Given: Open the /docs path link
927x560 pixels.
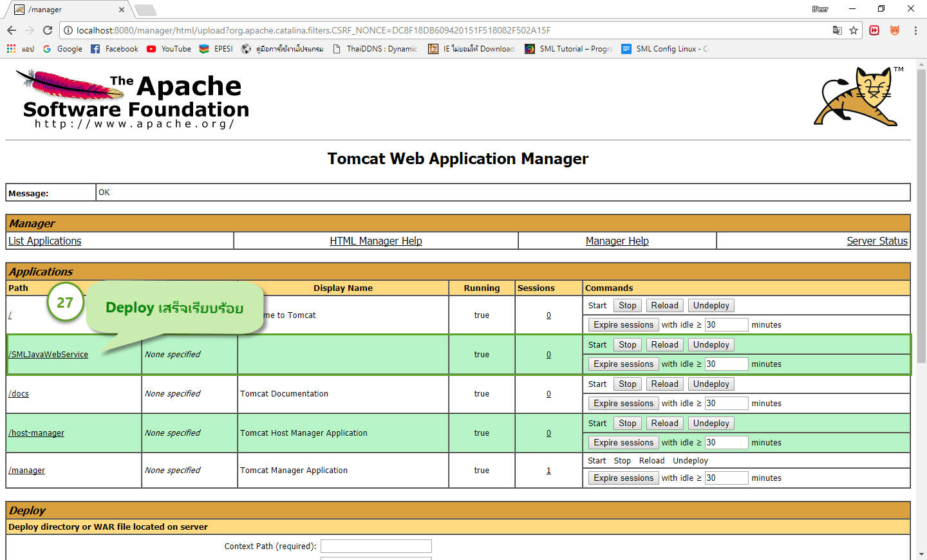Looking at the screenshot, I should point(19,394).
